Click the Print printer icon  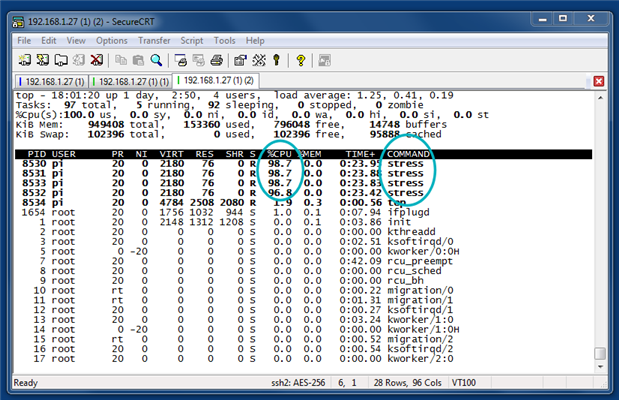click(216, 60)
